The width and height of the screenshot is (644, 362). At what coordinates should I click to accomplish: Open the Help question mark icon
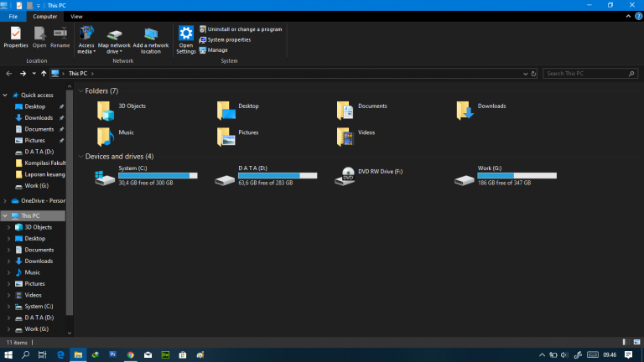click(638, 17)
